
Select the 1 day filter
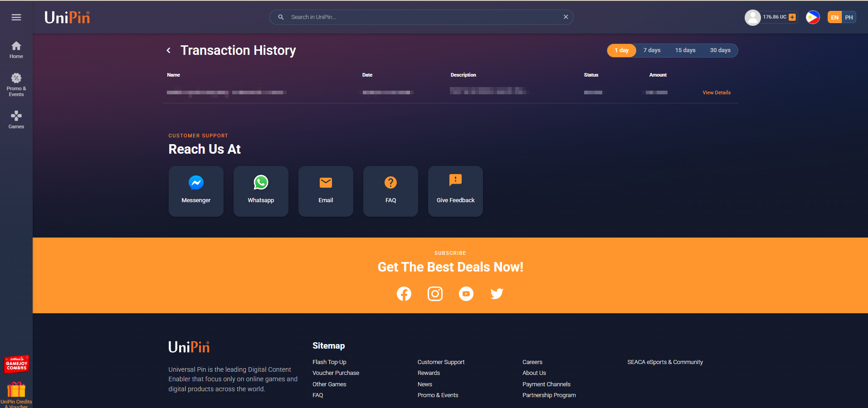click(x=622, y=50)
